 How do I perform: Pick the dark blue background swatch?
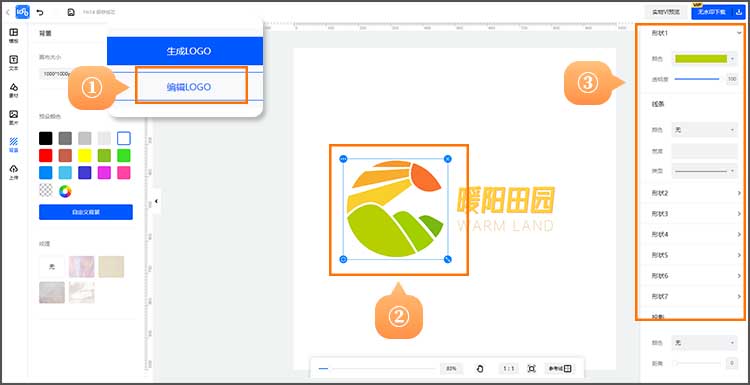85,173
